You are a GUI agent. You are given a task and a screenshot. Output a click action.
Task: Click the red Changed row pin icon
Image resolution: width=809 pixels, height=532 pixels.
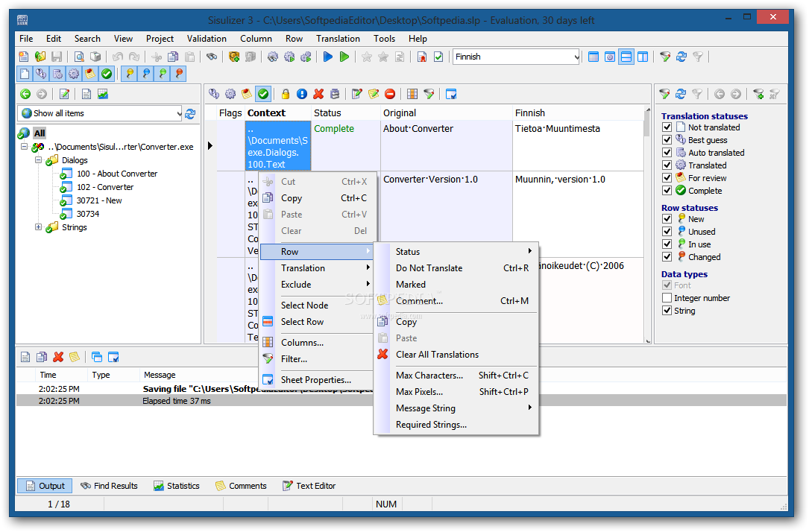[179, 74]
